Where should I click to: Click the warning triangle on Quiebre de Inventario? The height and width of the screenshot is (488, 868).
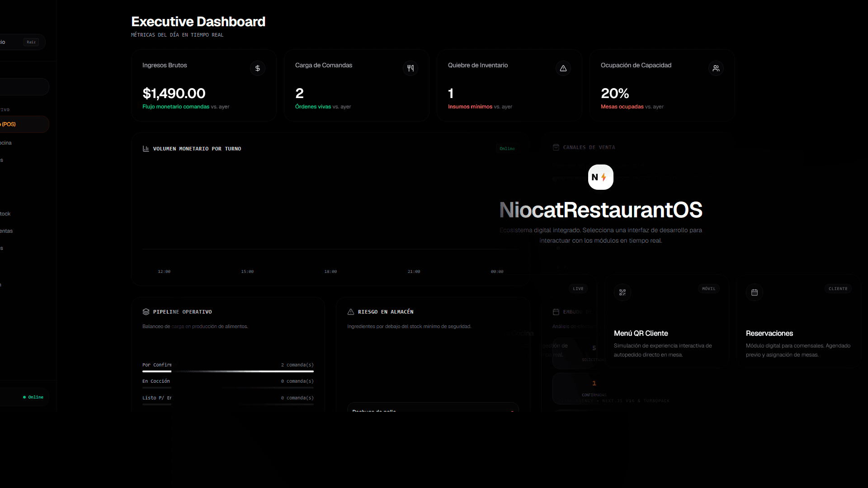coord(563,68)
